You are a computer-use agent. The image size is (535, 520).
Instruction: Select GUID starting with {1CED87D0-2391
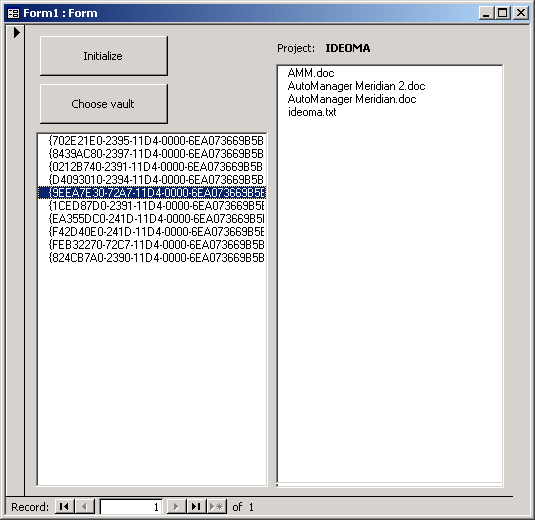(152, 206)
